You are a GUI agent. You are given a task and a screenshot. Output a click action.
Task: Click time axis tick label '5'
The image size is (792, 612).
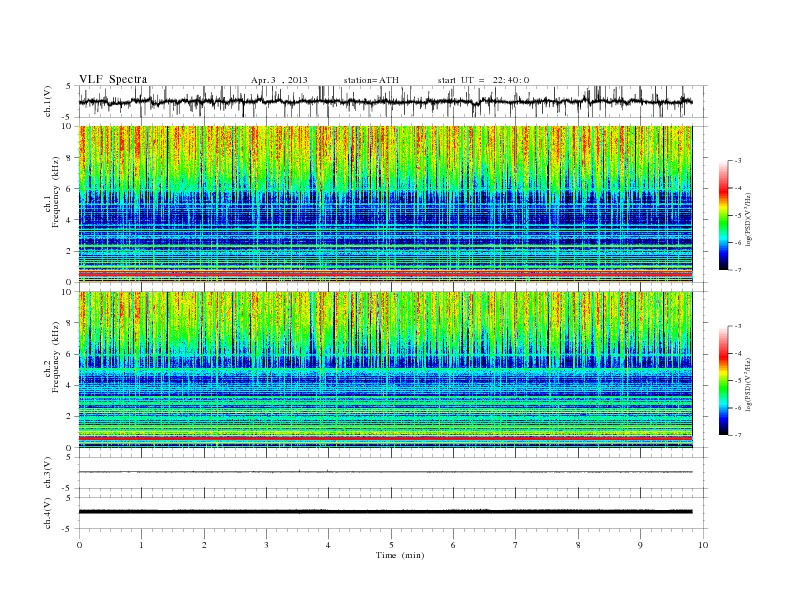tap(391, 545)
